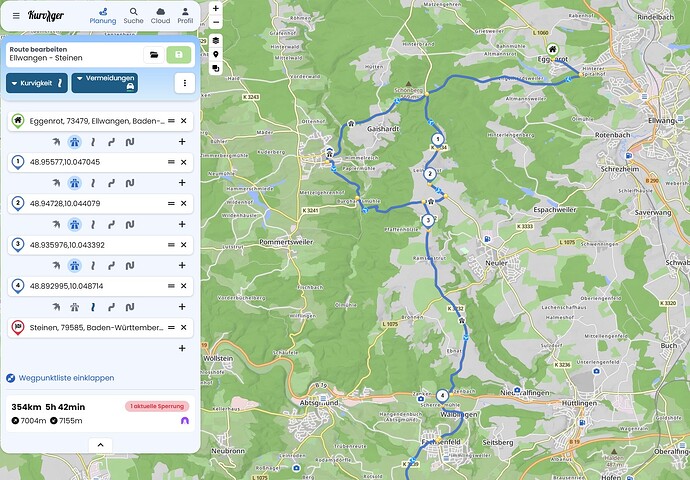Viewport: 690px width, 480px height.
Task: Click map marker 1 on the route
Action: click(x=437, y=139)
